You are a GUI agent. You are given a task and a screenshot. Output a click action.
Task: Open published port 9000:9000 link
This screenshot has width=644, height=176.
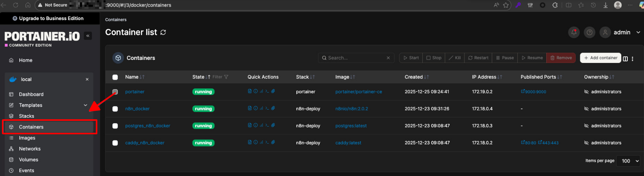click(534, 92)
